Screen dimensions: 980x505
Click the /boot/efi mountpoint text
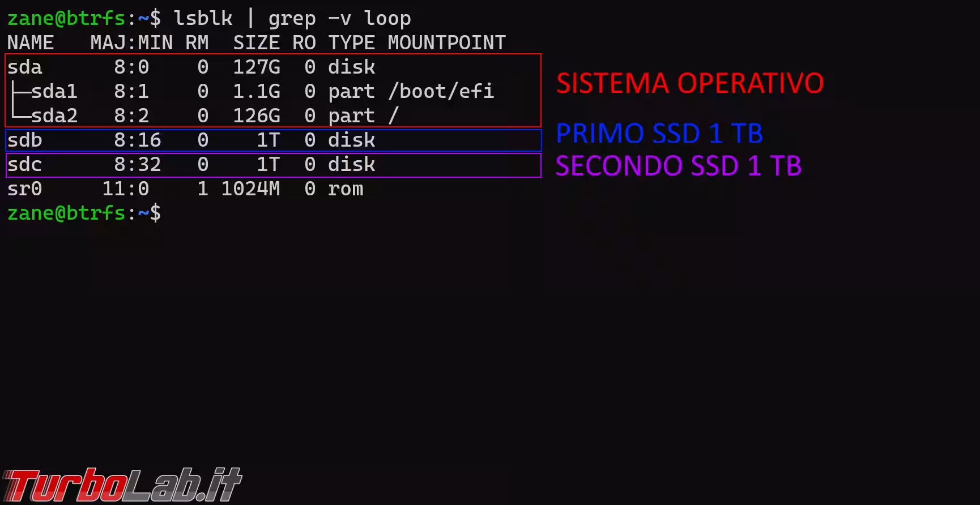point(441,92)
